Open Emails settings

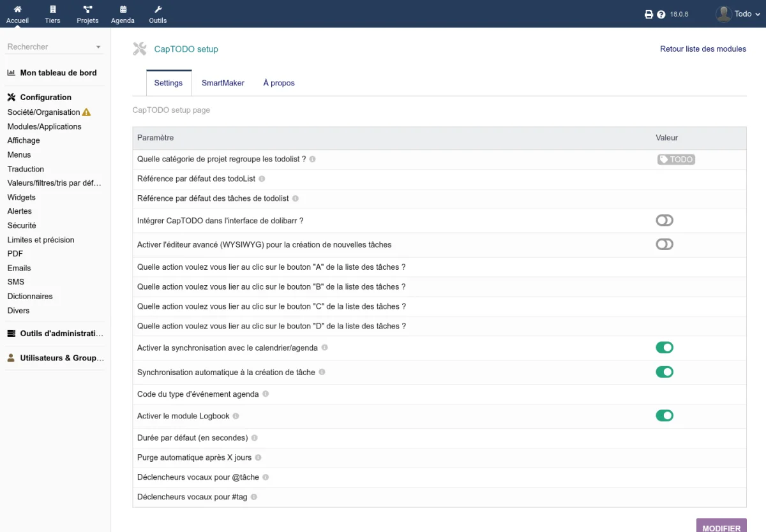click(x=19, y=268)
